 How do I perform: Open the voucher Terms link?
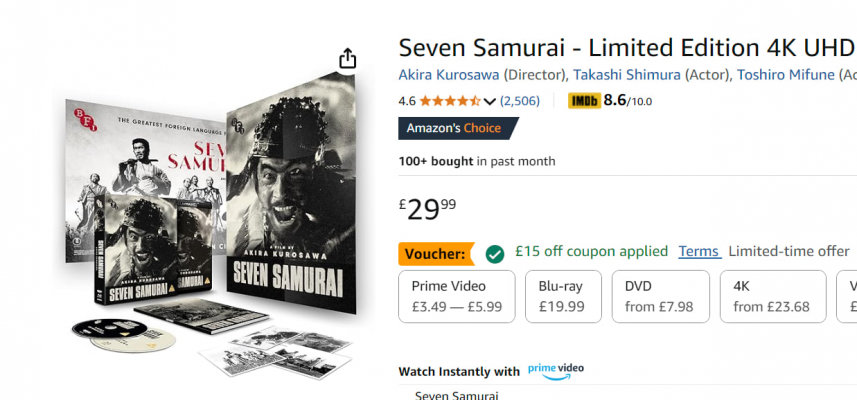click(699, 251)
